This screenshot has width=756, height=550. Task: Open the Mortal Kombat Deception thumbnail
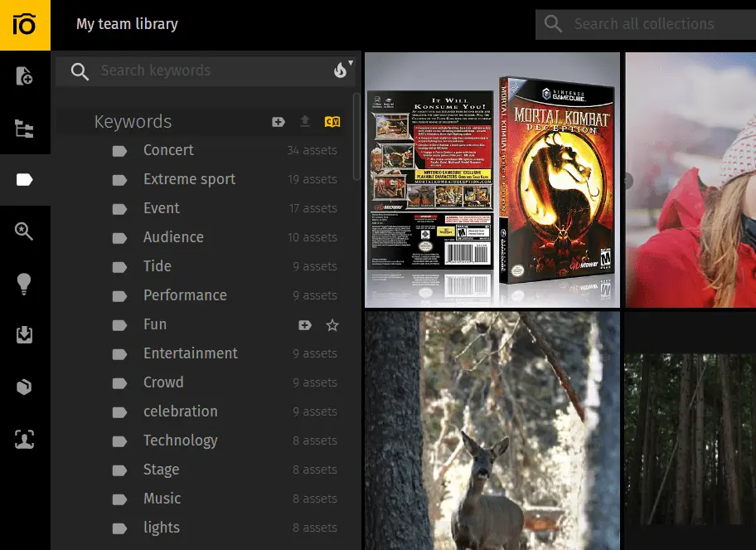(x=492, y=180)
